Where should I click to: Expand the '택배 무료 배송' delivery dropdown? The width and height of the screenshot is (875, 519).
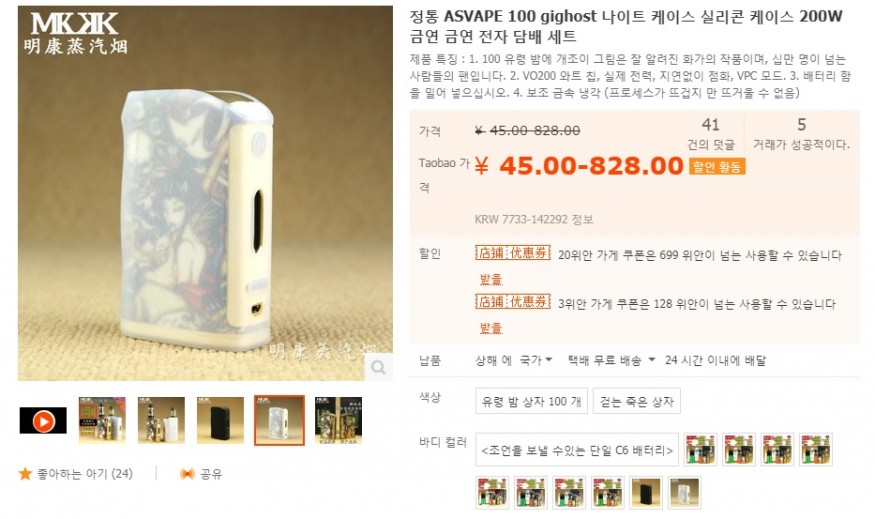(611, 361)
